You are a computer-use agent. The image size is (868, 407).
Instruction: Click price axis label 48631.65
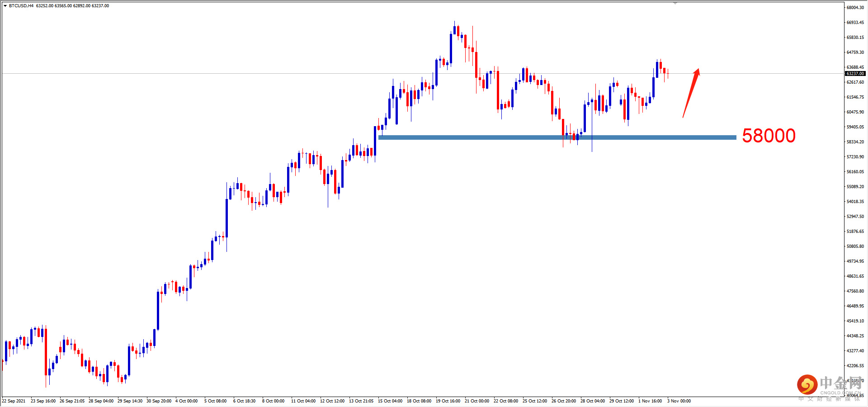(x=855, y=276)
